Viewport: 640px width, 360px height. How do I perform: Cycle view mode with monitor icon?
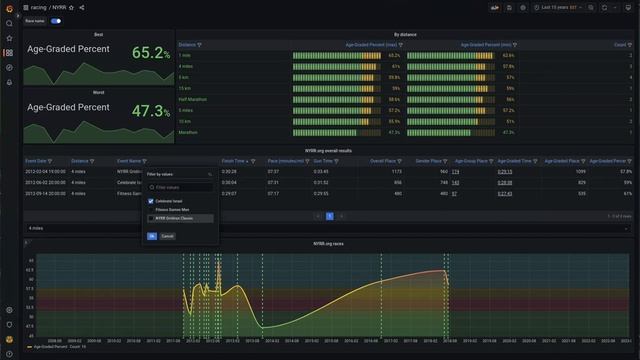[x=628, y=7]
